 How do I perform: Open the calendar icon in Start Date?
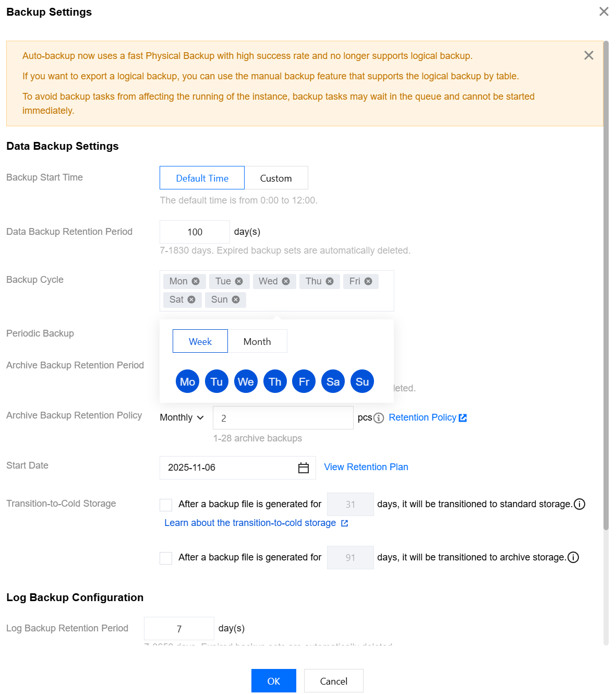pos(304,468)
